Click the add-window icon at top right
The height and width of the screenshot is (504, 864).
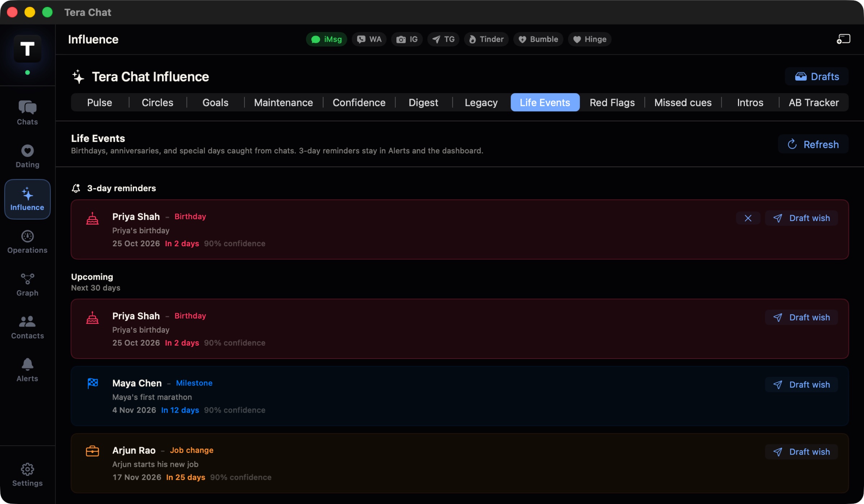[843, 39]
